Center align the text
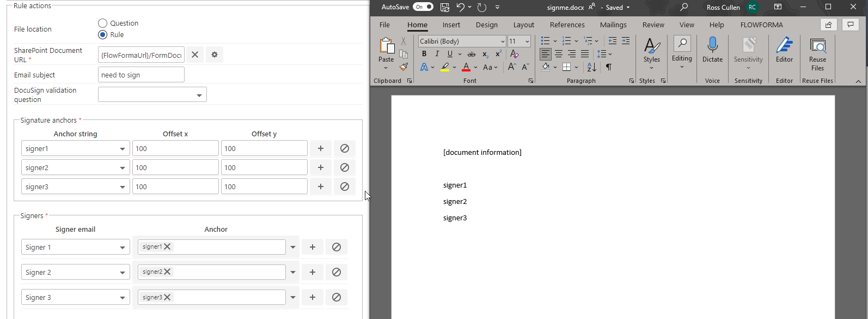868x319 pixels. pos(559,54)
